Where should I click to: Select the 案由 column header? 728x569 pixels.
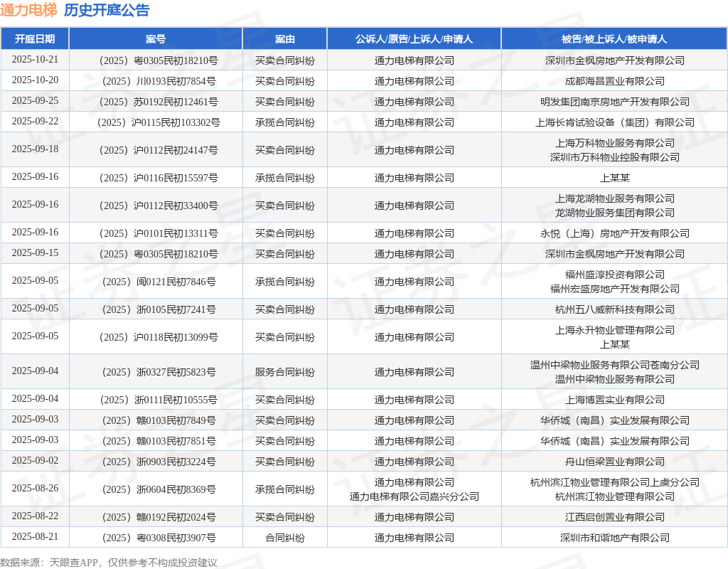tap(284, 39)
